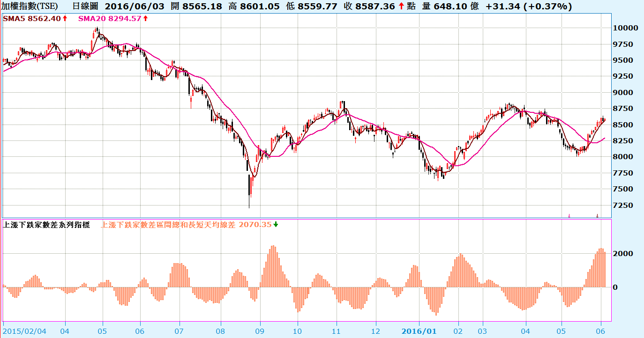
Task: Select the SMA5 8562.40 legend label
Action: pyautogui.click(x=32, y=18)
